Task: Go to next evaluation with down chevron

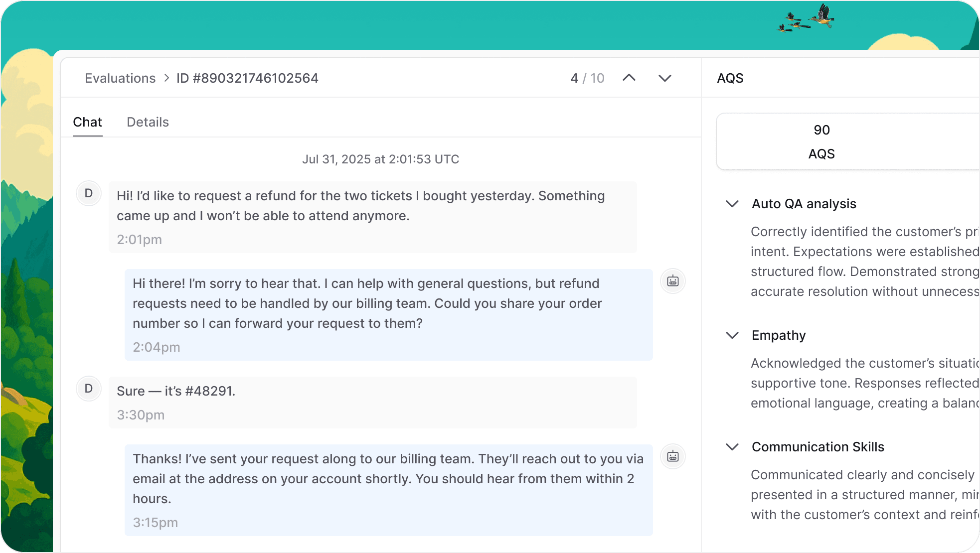Action: (664, 78)
